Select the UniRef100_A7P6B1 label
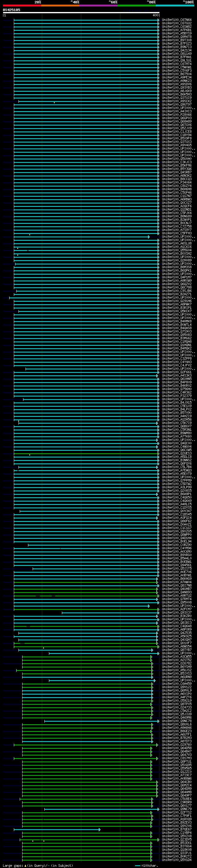 [x=176, y=30]
